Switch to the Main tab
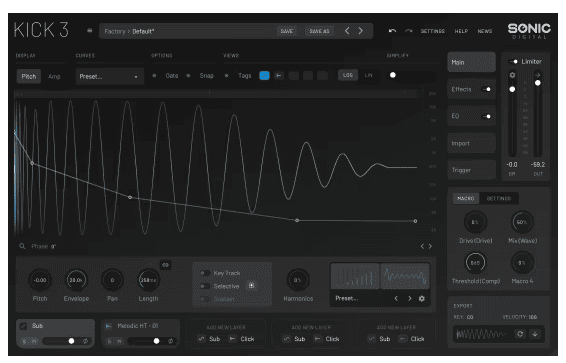The height and width of the screenshot is (363, 566). [471, 62]
